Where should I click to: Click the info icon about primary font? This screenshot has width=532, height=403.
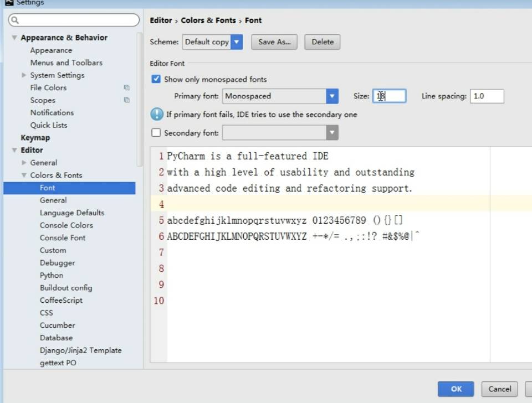click(x=157, y=114)
